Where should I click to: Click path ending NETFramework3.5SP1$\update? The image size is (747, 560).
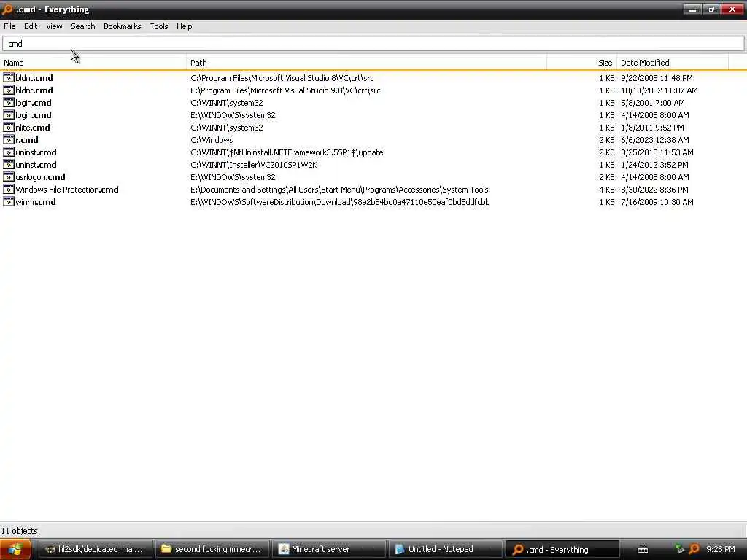[x=287, y=152]
